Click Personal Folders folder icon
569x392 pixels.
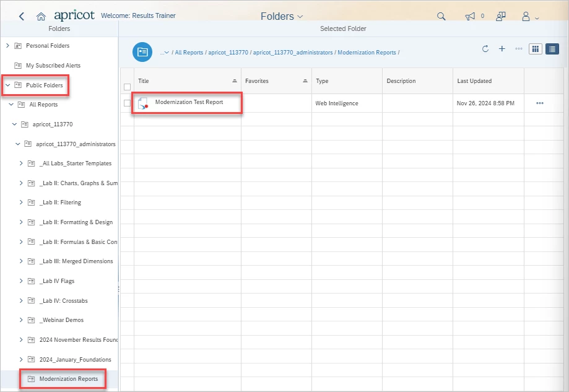[x=18, y=46]
